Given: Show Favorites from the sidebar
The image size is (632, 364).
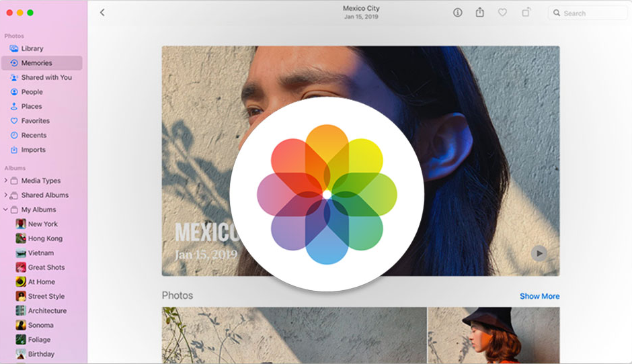Looking at the screenshot, I should pyautogui.click(x=35, y=121).
